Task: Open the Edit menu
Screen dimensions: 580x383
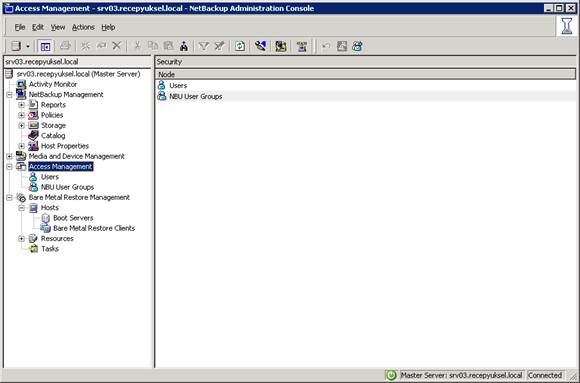Action: (x=38, y=27)
